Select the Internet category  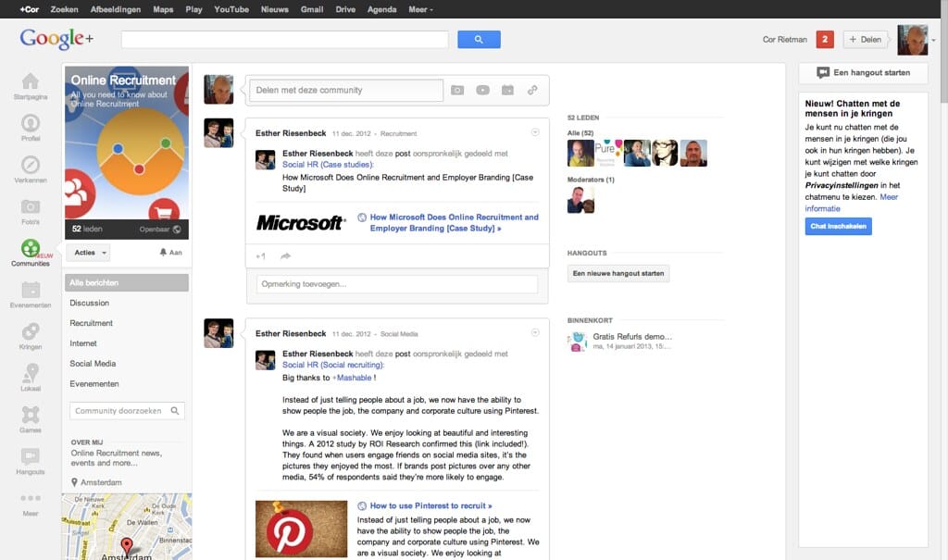click(x=83, y=343)
